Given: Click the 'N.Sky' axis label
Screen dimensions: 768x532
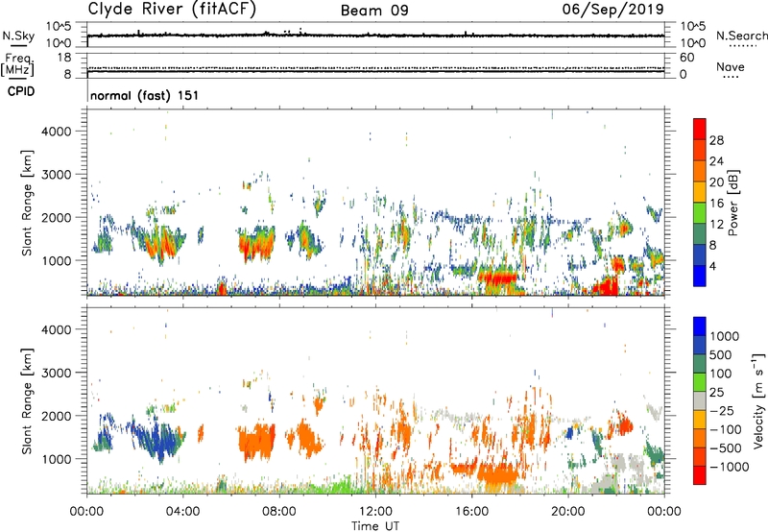Looking at the screenshot, I should point(18,36).
